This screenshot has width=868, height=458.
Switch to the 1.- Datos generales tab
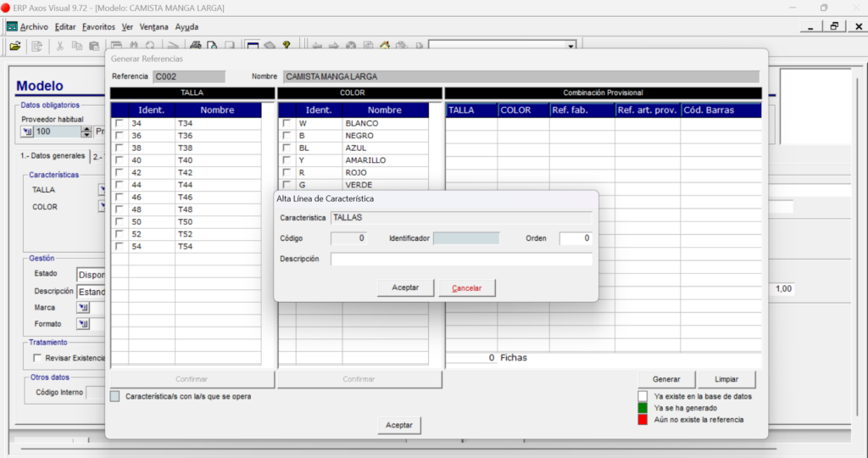(x=53, y=156)
